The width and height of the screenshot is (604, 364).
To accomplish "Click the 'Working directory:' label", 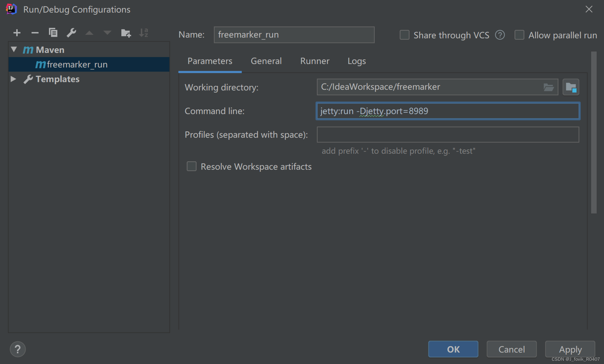I will (x=221, y=87).
